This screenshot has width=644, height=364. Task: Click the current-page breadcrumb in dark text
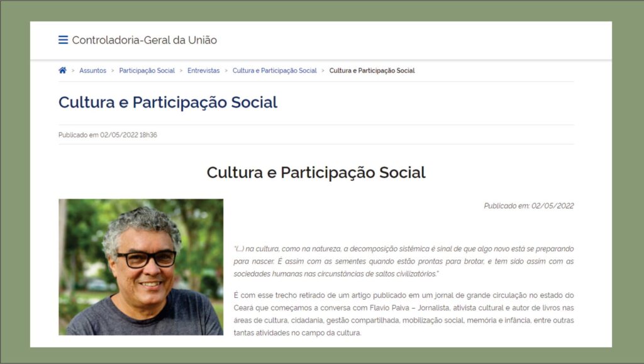(x=372, y=70)
